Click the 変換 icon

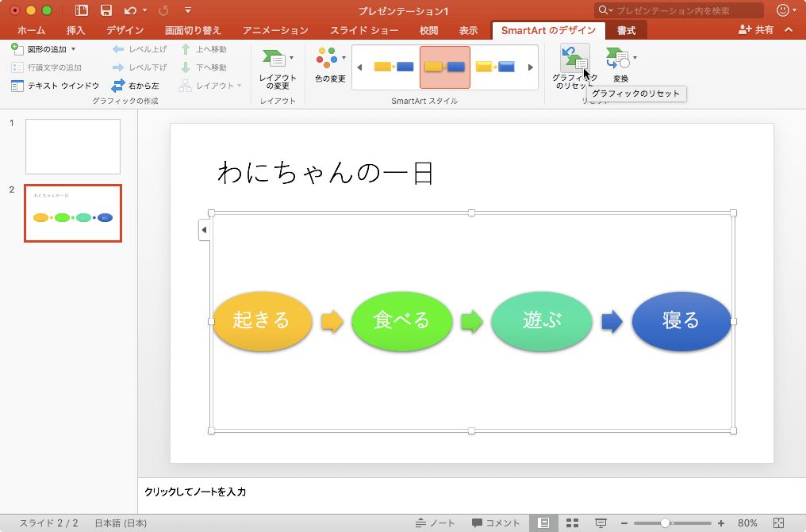(x=616, y=59)
